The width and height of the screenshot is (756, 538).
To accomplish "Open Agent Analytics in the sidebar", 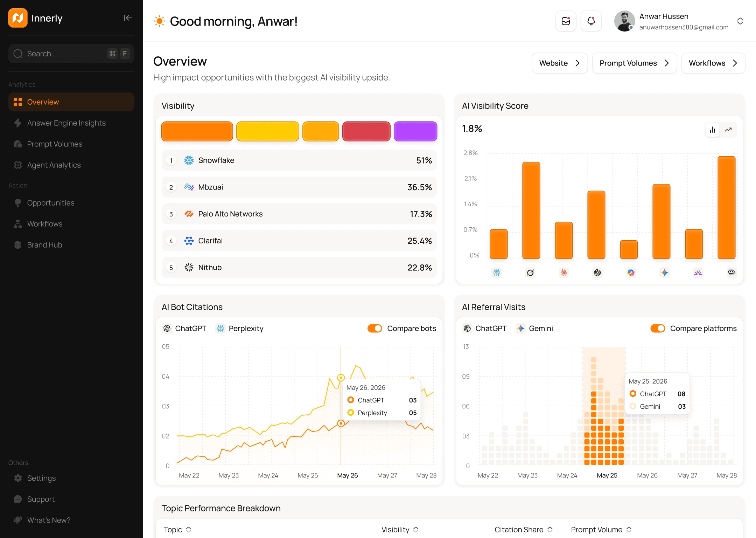I will (71, 165).
